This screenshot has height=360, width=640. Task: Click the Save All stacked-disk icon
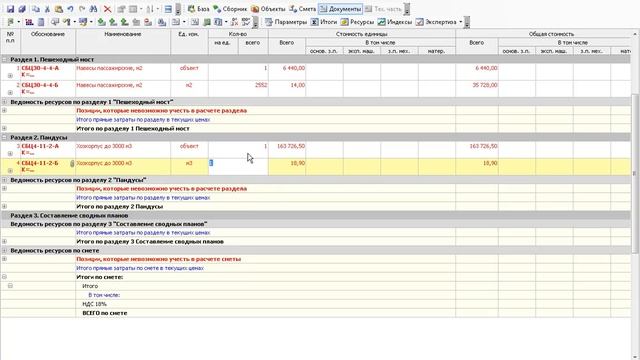click(22, 9)
